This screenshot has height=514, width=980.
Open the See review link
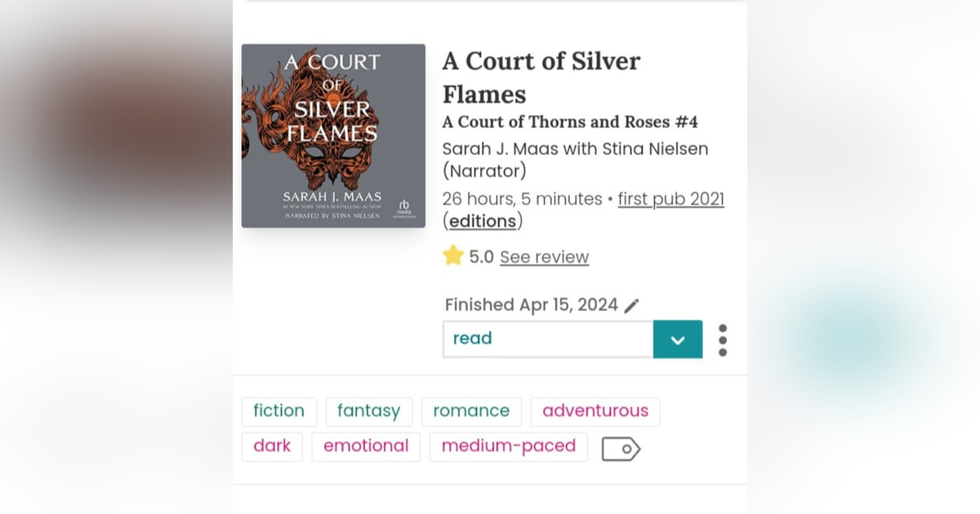tap(544, 257)
